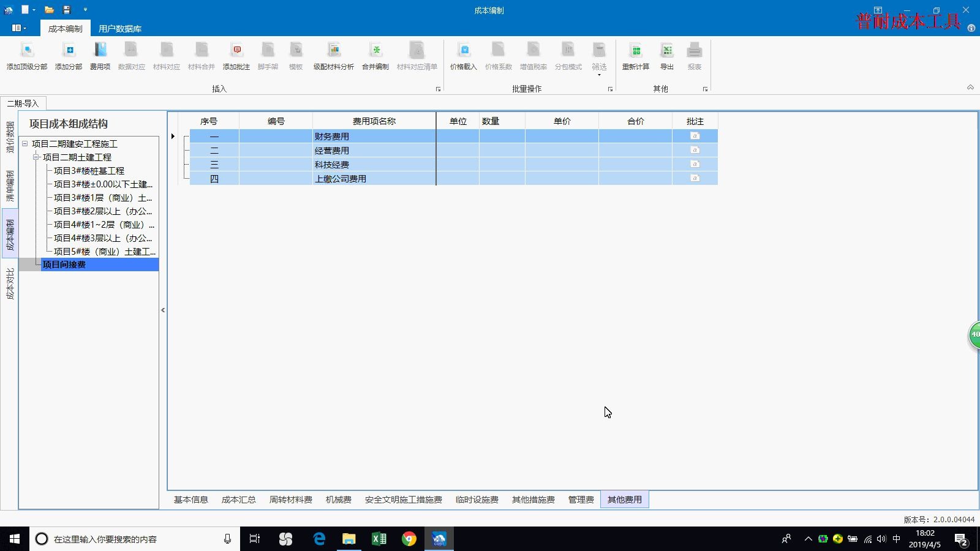Click the 模板 ribbon icon
The height and width of the screenshot is (551, 980).
click(x=296, y=50)
